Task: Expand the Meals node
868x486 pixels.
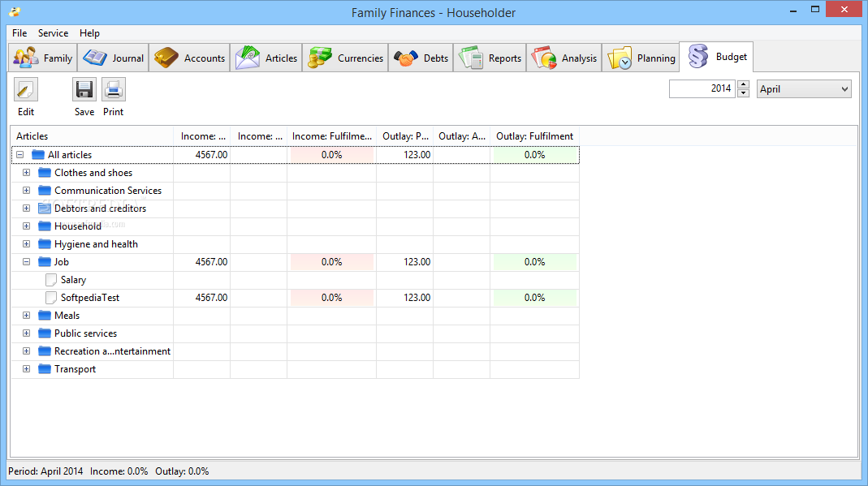Action: click(26, 315)
